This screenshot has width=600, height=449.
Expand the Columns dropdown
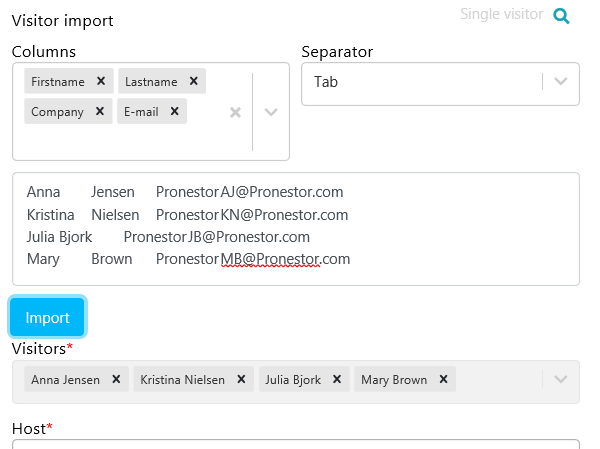[x=270, y=112]
